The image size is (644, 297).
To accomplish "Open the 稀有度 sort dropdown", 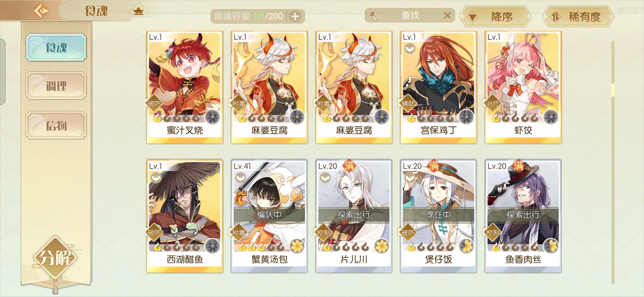I will pyautogui.click(x=578, y=17).
